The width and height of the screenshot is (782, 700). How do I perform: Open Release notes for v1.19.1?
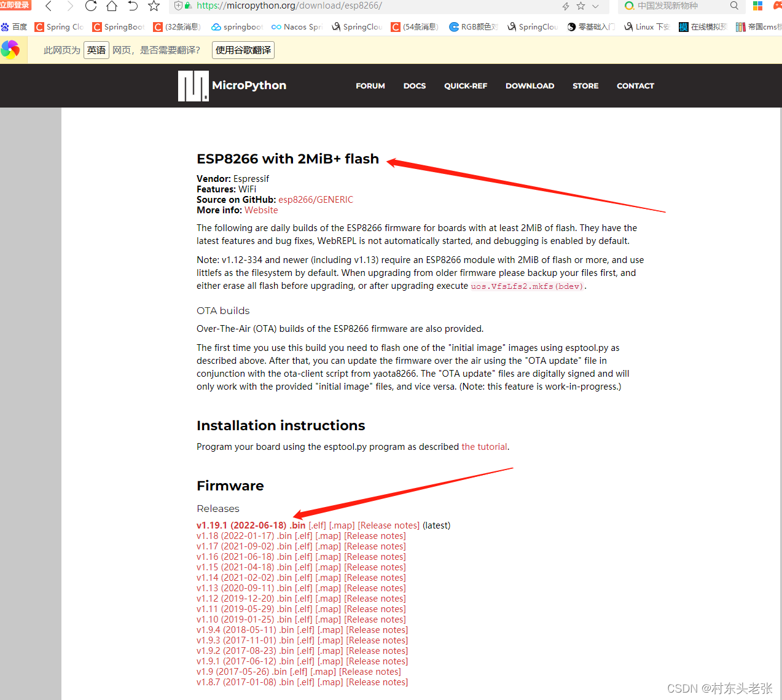click(x=389, y=525)
